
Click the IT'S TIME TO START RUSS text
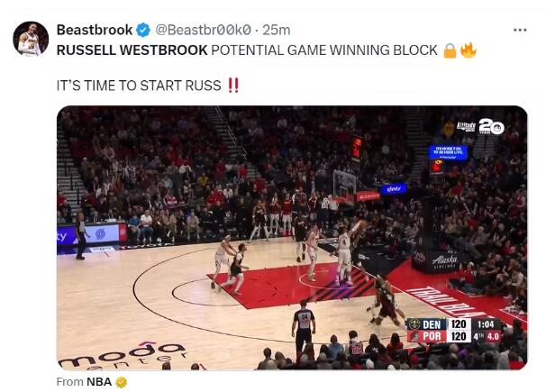(139, 86)
